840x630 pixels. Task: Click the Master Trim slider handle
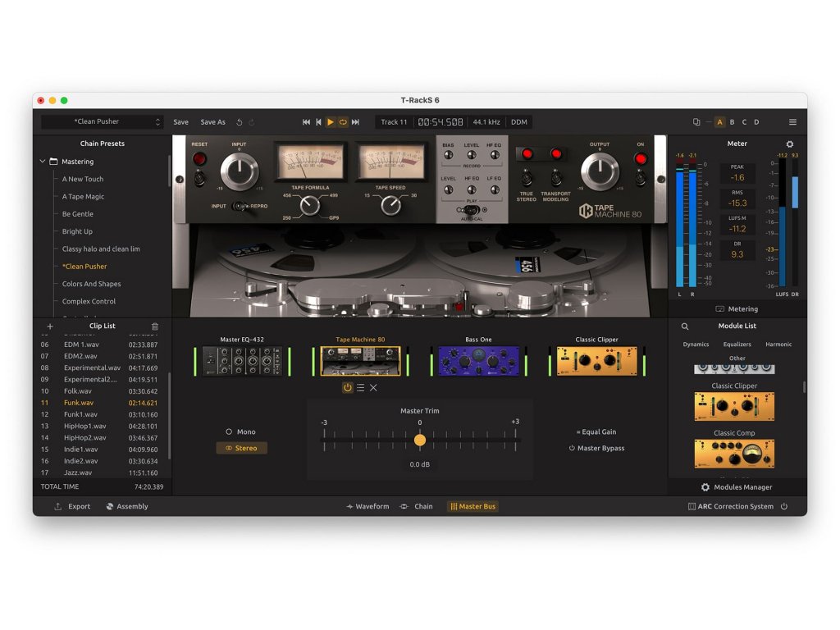point(420,440)
